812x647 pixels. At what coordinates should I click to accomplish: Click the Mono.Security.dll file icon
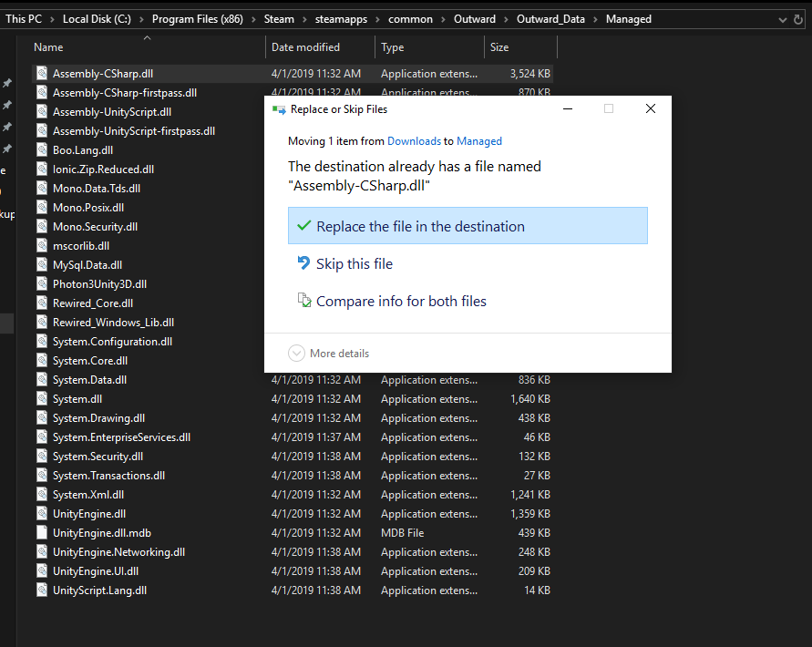tap(41, 227)
